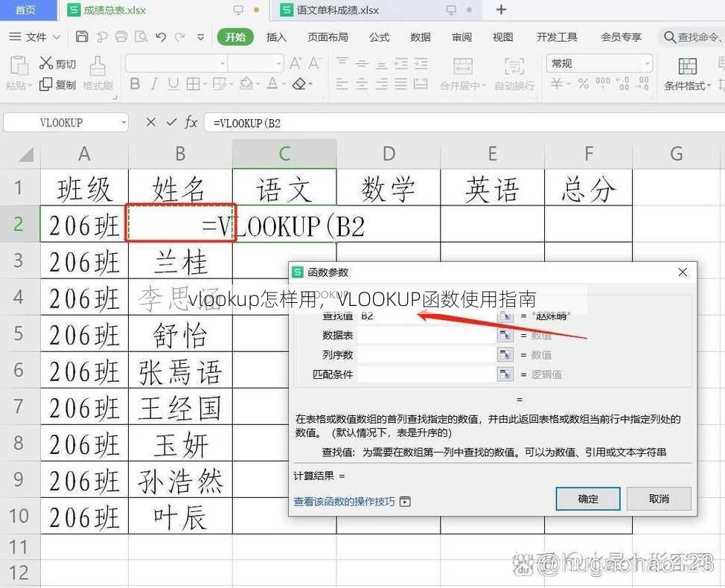Click the Increase Decimal places icon

(x=623, y=83)
